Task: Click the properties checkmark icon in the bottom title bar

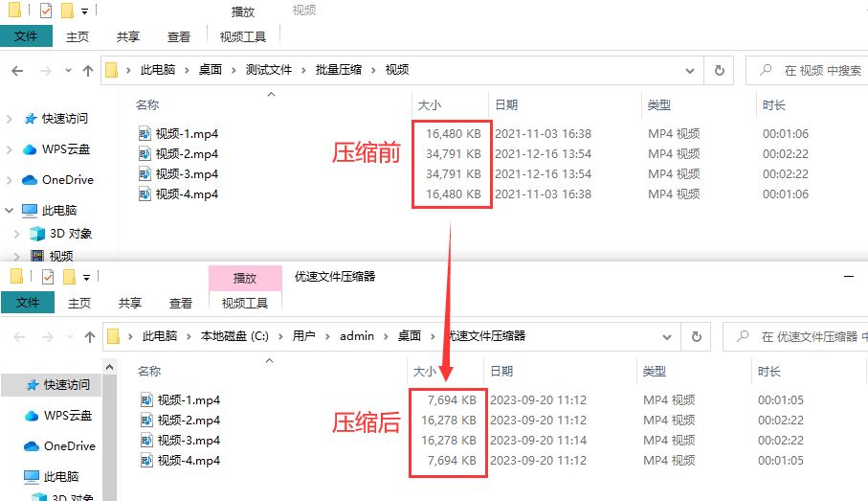Action: 48,276
